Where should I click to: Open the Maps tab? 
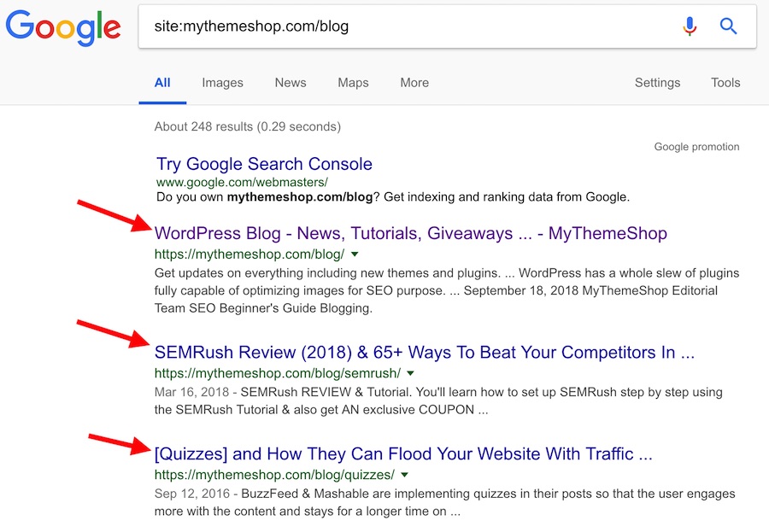point(353,83)
